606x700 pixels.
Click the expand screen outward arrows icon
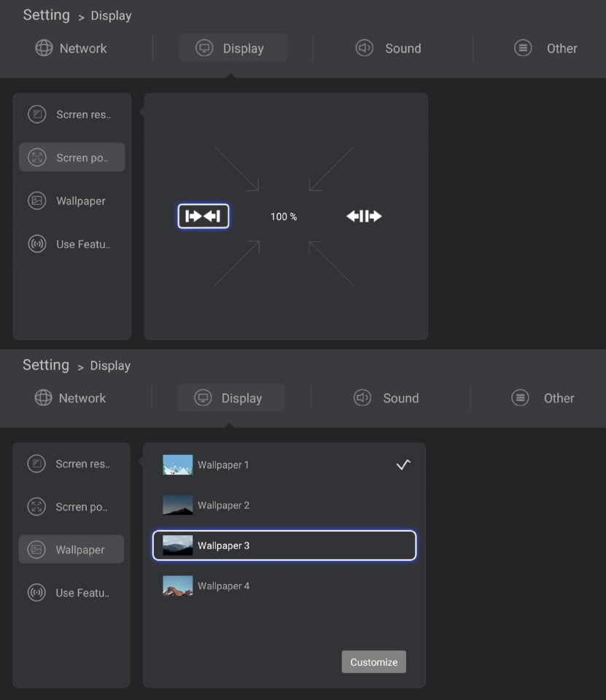coord(364,216)
